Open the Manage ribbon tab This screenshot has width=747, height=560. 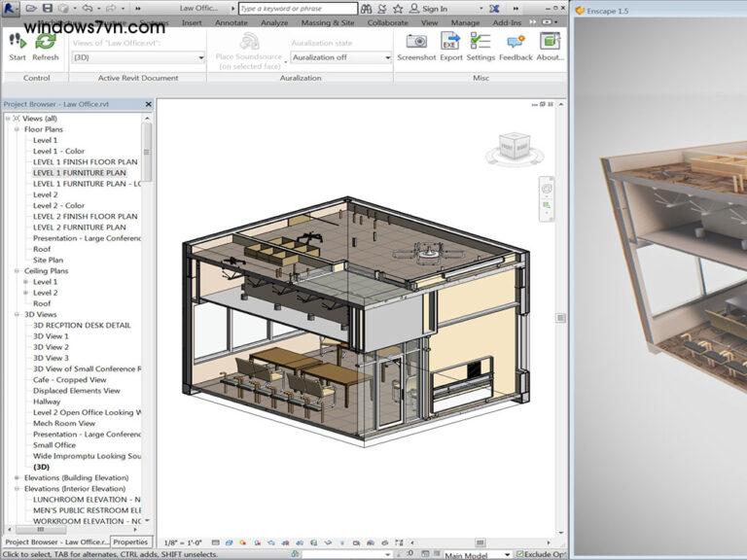(465, 22)
